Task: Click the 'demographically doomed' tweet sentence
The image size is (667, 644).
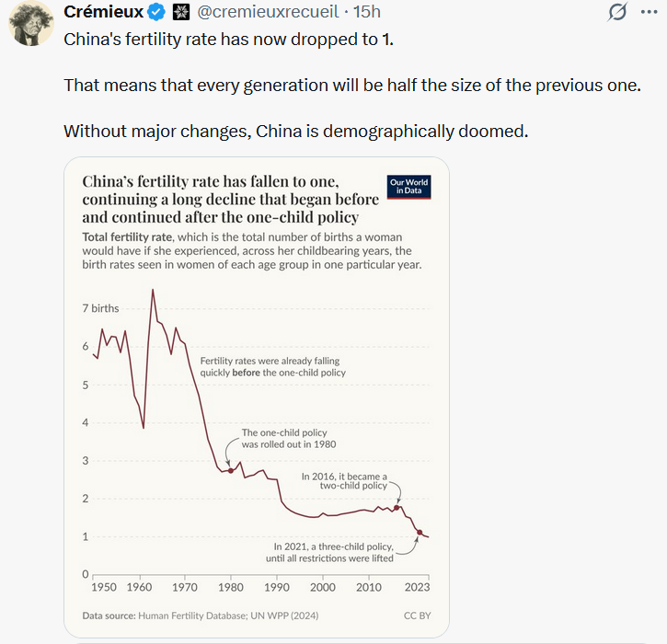Action: 296,131
